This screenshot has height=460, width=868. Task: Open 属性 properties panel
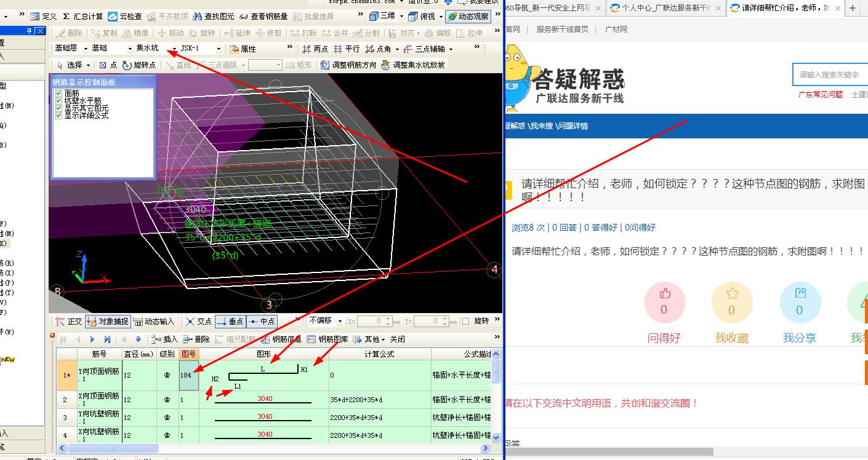[243, 49]
